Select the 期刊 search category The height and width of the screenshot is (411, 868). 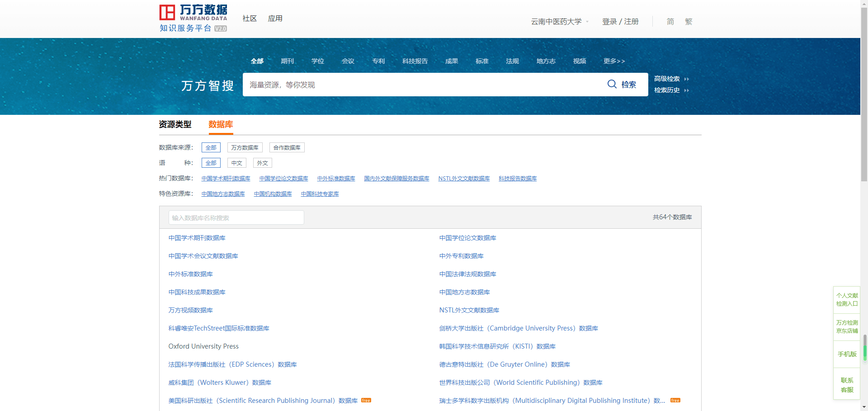click(287, 61)
